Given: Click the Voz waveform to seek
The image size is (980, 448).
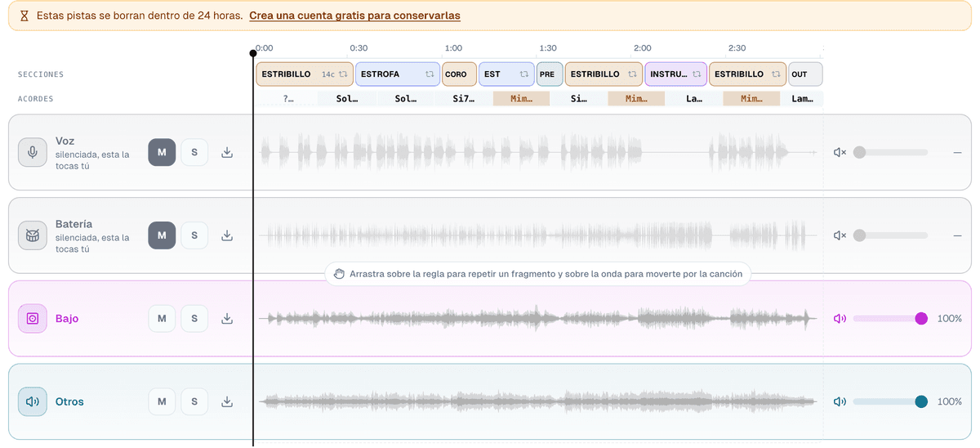Looking at the screenshot, I should pos(539,152).
